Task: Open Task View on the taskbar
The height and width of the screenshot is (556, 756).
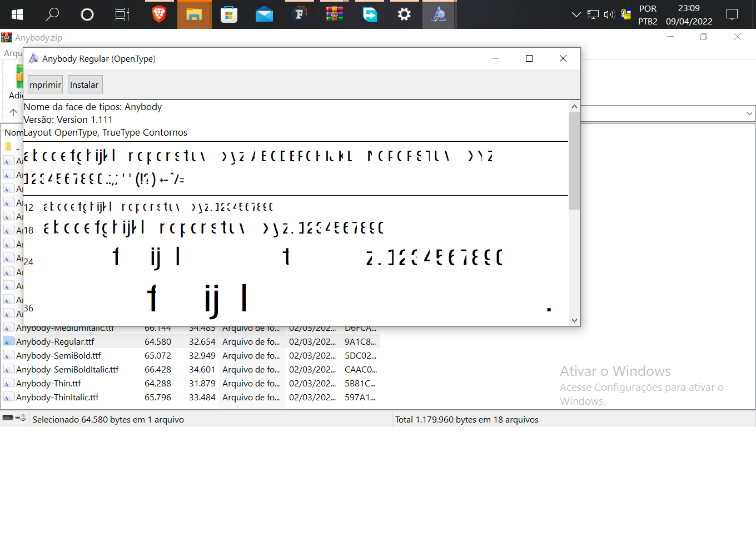Action: pos(122,14)
